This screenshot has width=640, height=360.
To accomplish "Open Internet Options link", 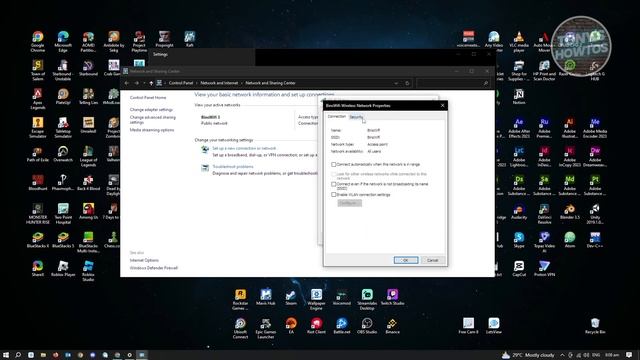I will click(144, 260).
